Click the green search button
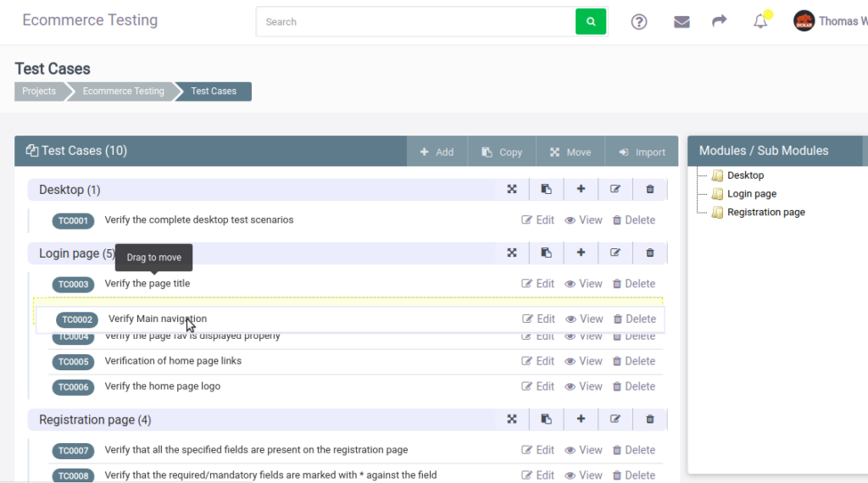 tap(591, 21)
